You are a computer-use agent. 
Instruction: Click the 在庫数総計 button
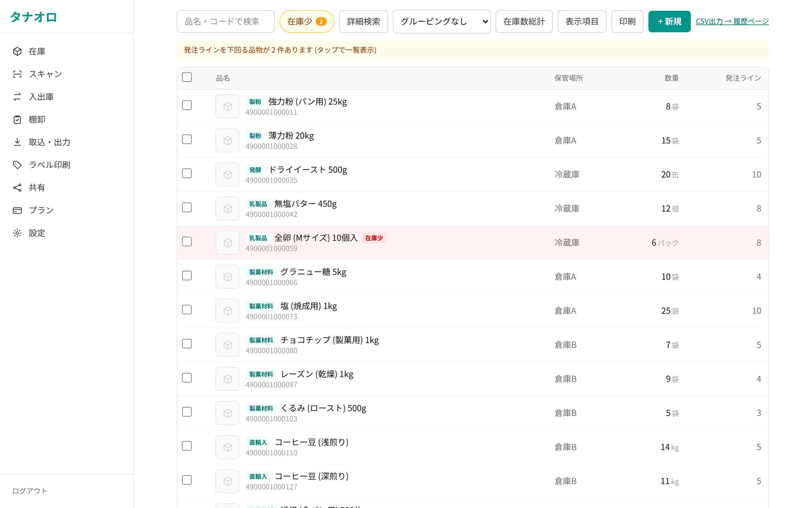click(x=524, y=21)
